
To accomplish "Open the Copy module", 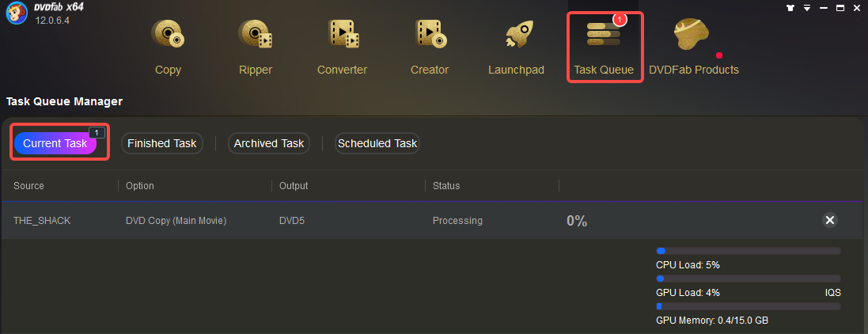I will 168,47.
